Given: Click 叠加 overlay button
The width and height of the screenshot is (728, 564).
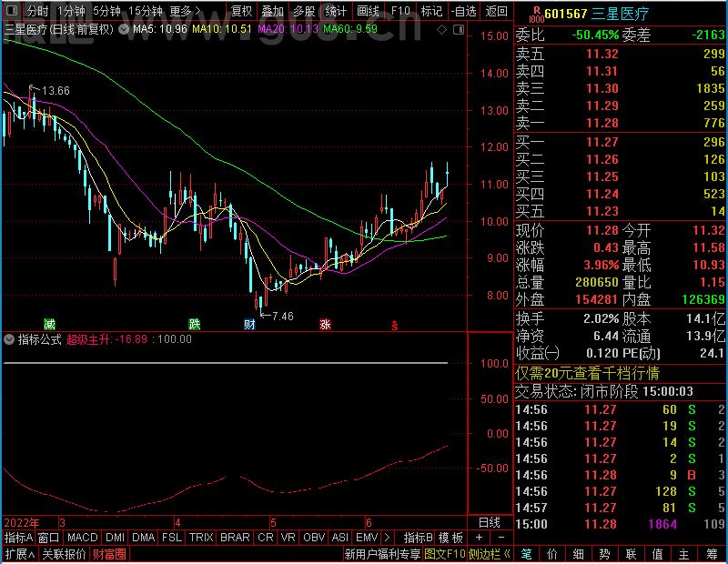Looking at the screenshot, I should tap(272, 11).
